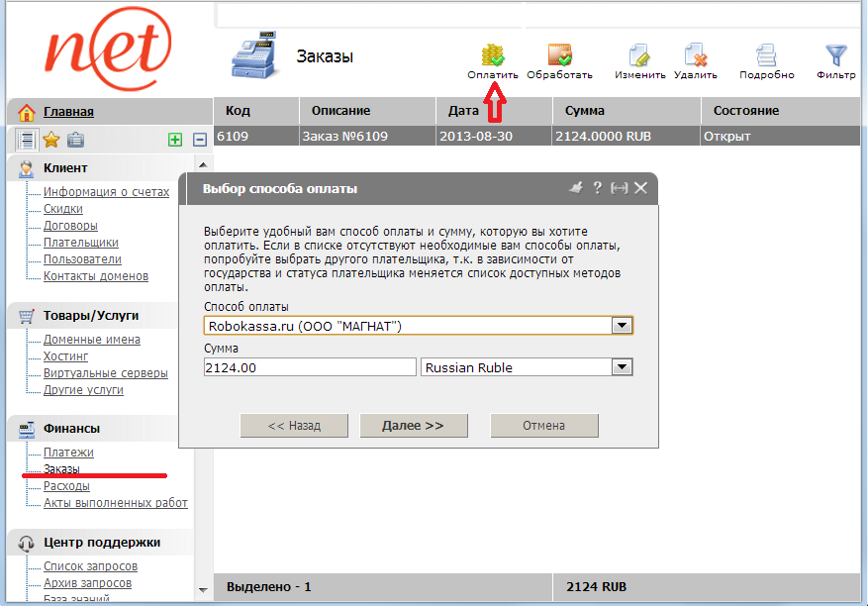Collapse all menu sections with minus icon

[x=199, y=141]
